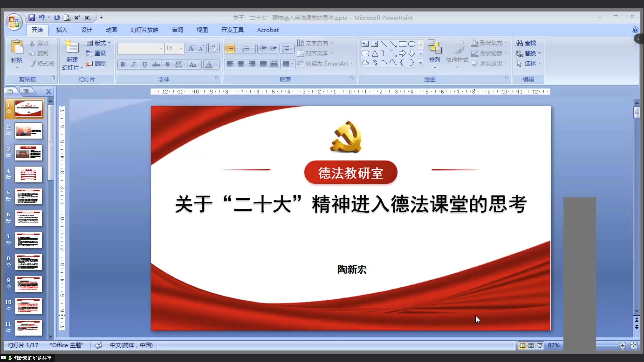Click the zoom-in plus on zoom slider
Image resolution: width=644 pixels, height=362 pixels.
coord(622,345)
